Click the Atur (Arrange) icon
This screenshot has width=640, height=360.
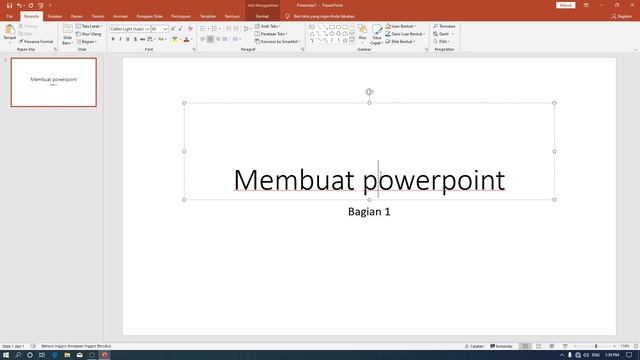[x=362, y=34]
